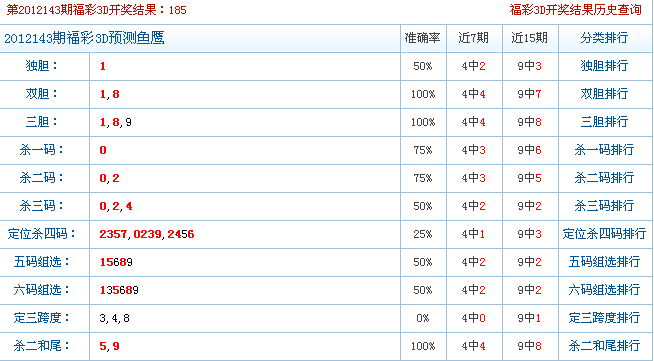The height and width of the screenshot is (361, 654).
Task: Open 定三跨度排行 ranking link
Action: pos(604,317)
